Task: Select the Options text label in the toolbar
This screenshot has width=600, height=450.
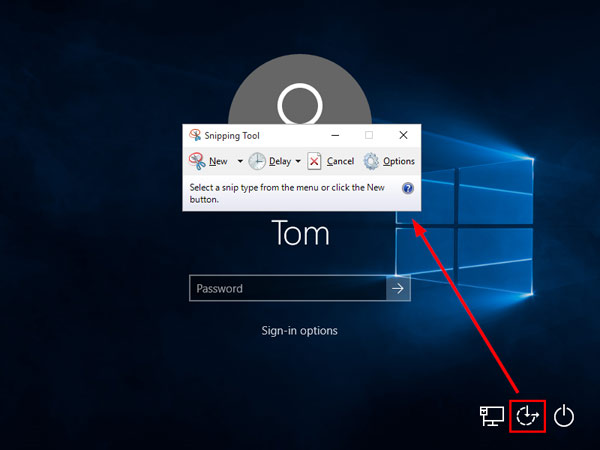Action: pyautogui.click(x=399, y=161)
